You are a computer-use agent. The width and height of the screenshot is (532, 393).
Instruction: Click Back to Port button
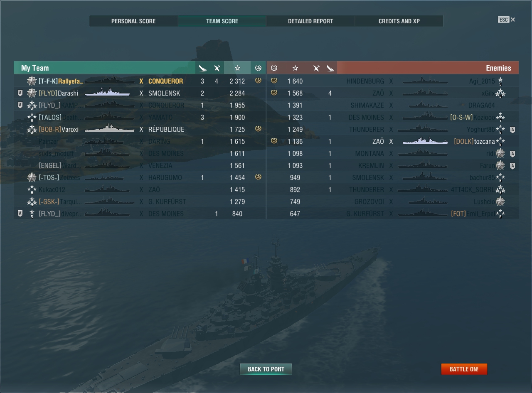[x=266, y=369]
